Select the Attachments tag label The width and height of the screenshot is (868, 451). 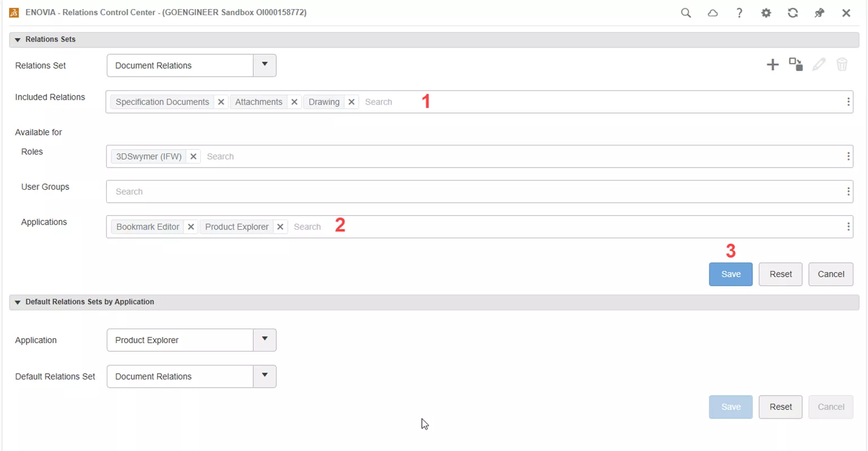click(x=259, y=102)
